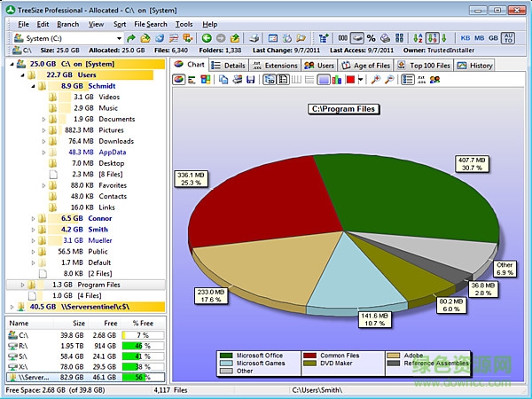Click the green back navigation arrow
Screen dimensions: 532x399
click(x=207, y=38)
